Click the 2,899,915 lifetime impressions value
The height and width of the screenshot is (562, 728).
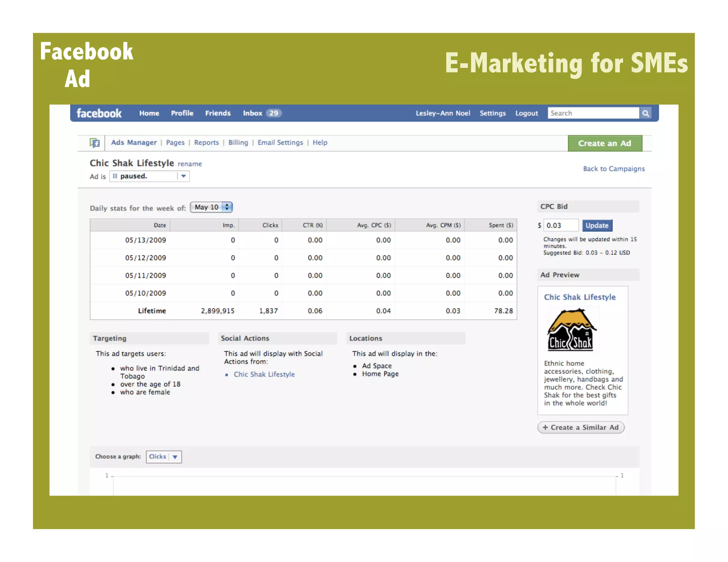pyautogui.click(x=218, y=311)
